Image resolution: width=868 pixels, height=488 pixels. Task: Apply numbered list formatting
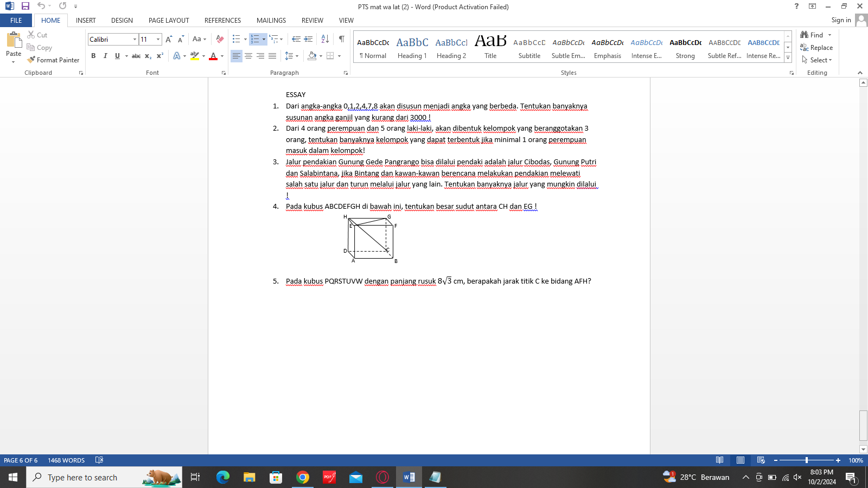[255, 39]
